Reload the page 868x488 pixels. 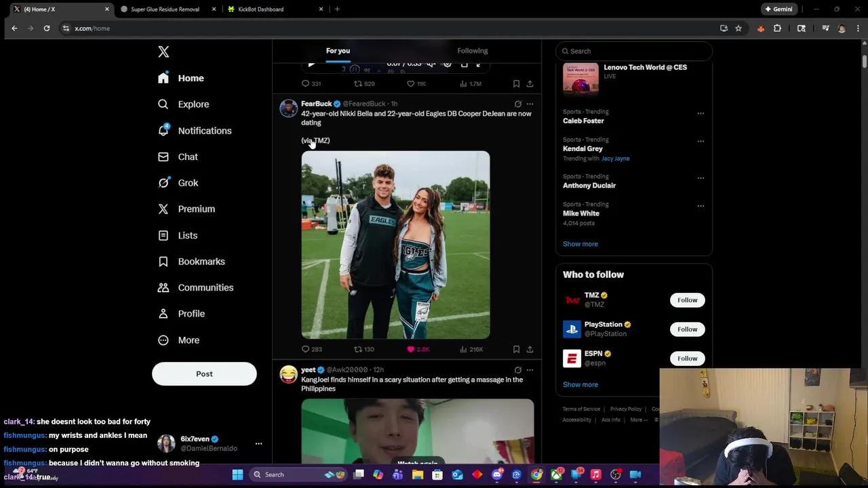(x=47, y=28)
